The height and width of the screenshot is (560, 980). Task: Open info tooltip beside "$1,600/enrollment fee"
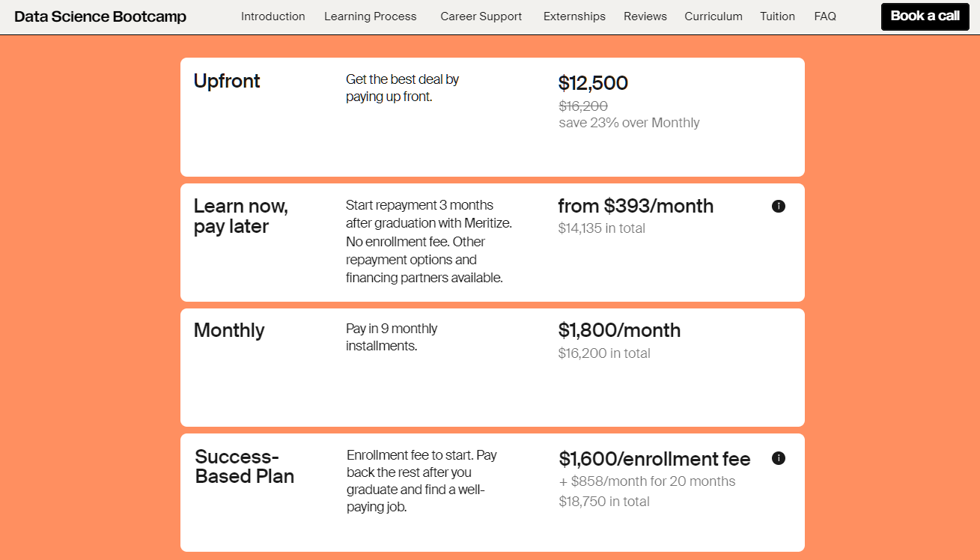coord(779,458)
